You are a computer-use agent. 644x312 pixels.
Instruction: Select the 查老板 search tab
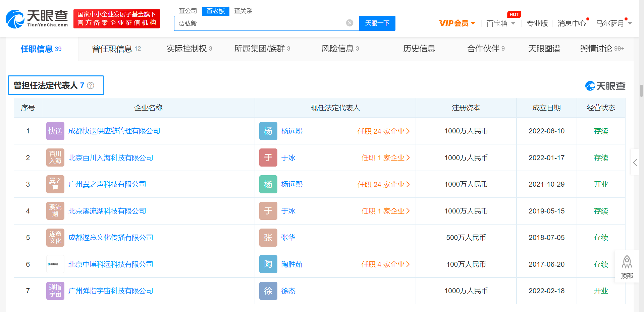click(x=215, y=11)
